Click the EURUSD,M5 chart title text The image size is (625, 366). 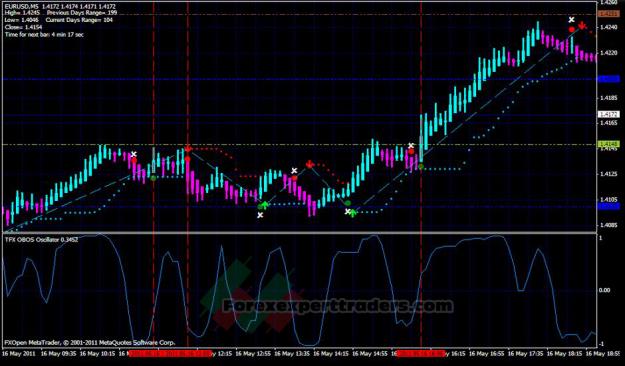[22, 6]
